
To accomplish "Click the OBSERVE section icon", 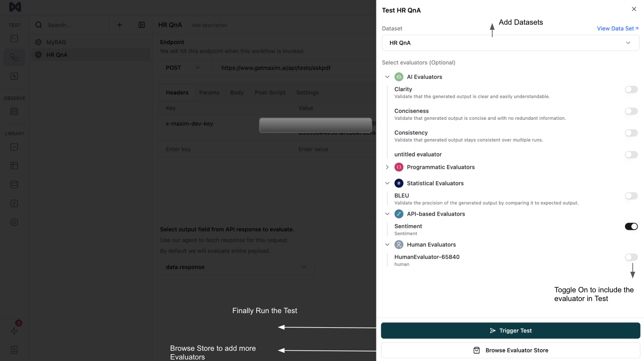I will (14, 111).
